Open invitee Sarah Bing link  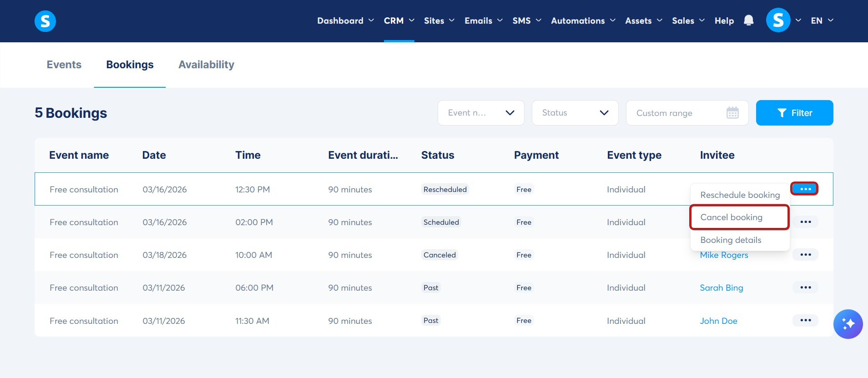(721, 287)
